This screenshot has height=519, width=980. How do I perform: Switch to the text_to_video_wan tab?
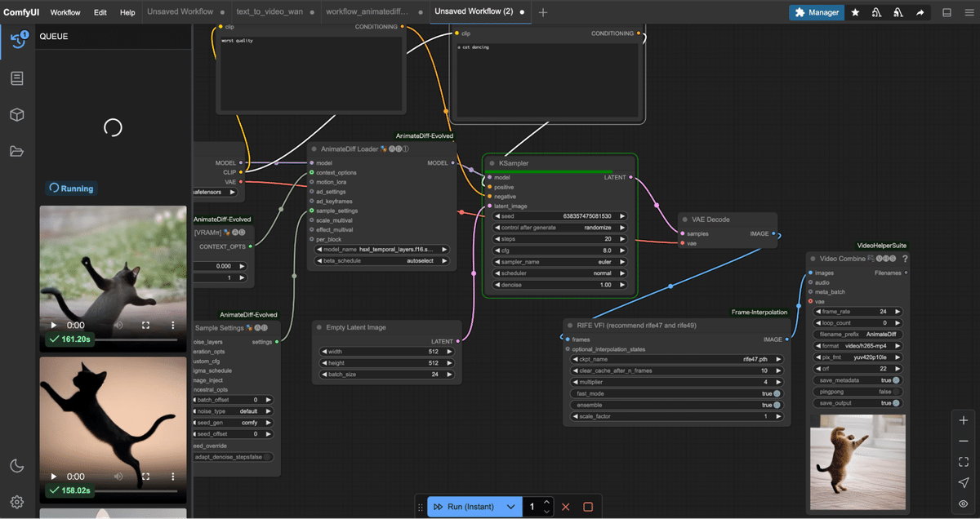(x=269, y=12)
